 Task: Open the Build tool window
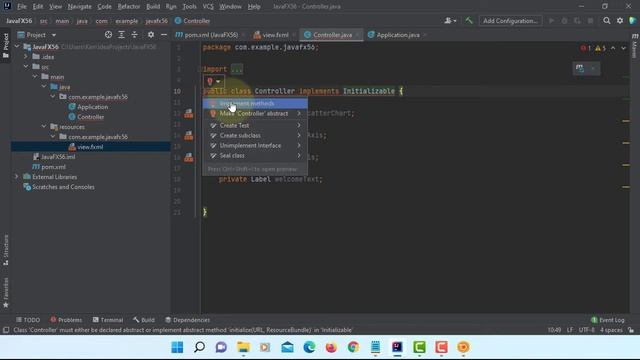(144, 320)
